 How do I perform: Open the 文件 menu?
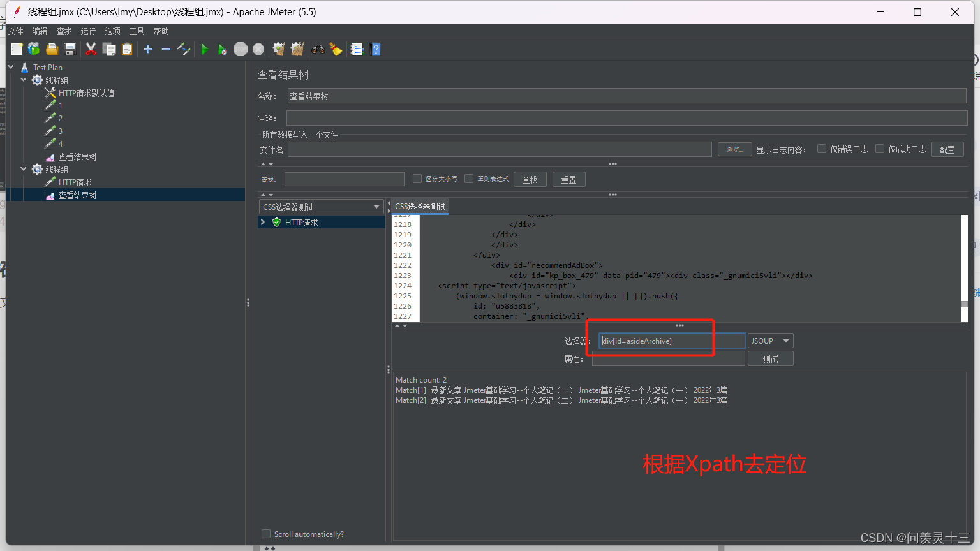tap(16, 31)
